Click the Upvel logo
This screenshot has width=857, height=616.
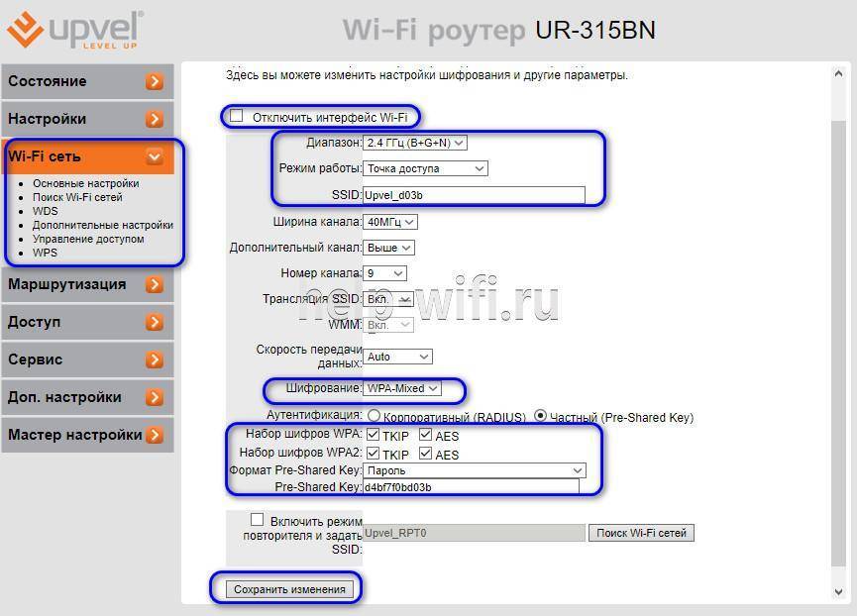[74, 31]
